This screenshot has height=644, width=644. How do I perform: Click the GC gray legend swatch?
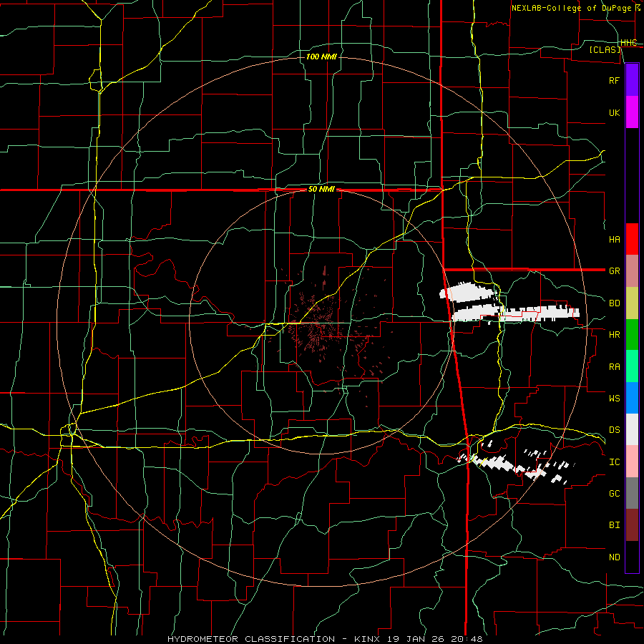click(x=632, y=493)
